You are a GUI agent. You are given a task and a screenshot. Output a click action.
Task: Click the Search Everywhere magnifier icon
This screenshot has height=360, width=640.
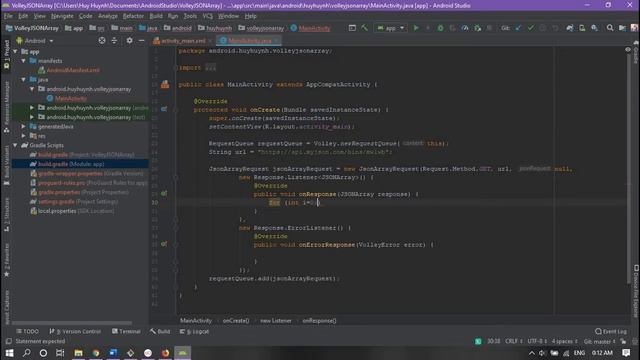point(610,28)
